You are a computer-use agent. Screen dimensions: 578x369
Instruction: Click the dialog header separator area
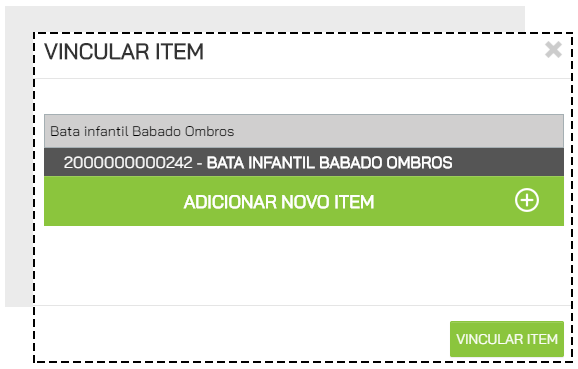pyautogui.click(x=302, y=78)
